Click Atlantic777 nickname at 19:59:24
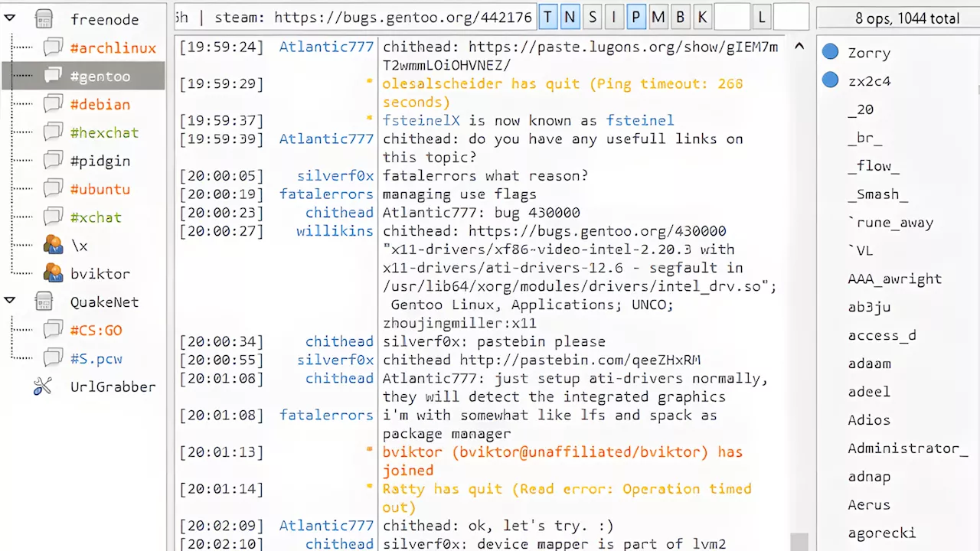This screenshot has width=980, height=551. point(327,47)
